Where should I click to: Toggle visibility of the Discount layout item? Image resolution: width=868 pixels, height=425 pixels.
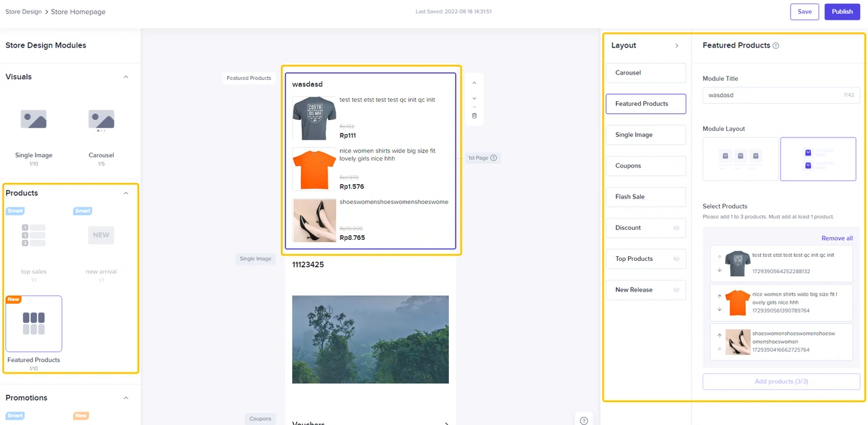(x=676, y=228)
